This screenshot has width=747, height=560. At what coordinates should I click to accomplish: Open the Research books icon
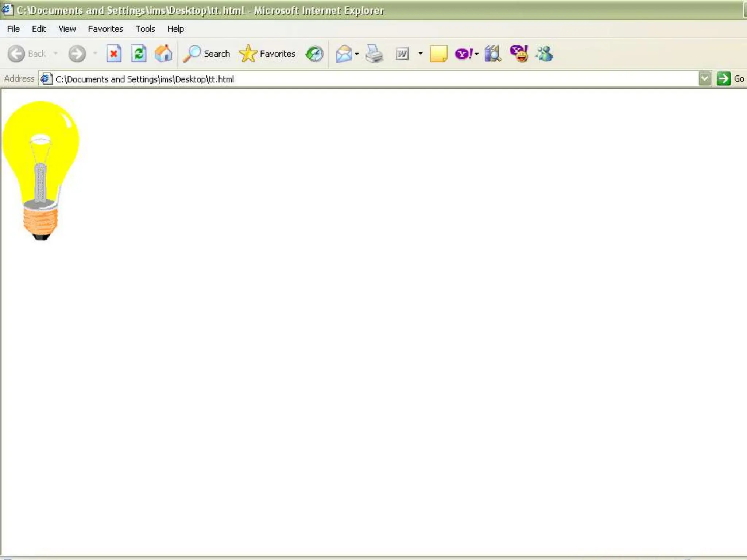(x=492, y=54)
